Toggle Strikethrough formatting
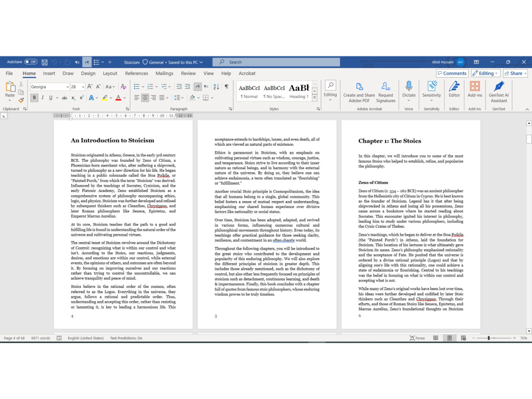 coord(64,98)
